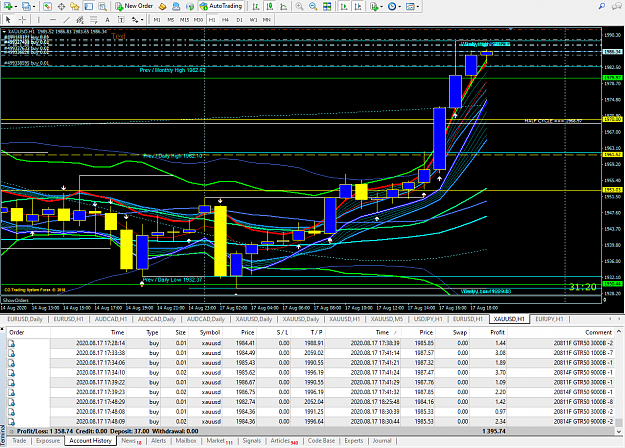The image size is (625, 448).
Task: Sort by the Symbol column header
Action: click(x=210, y=332)
